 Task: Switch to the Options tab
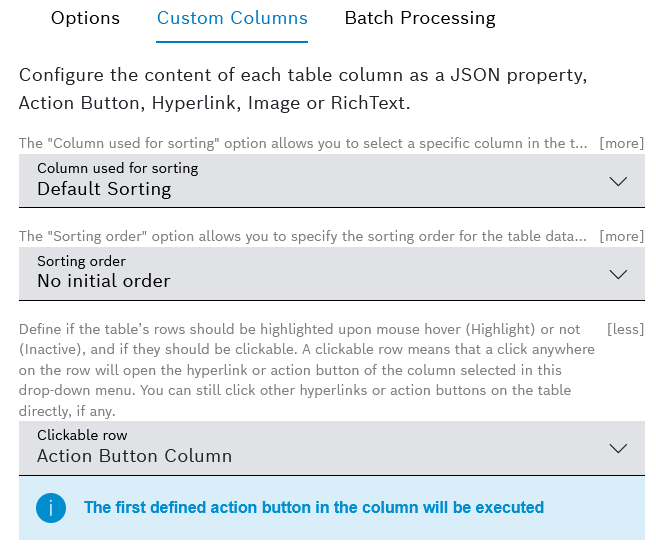coord(85,18)
